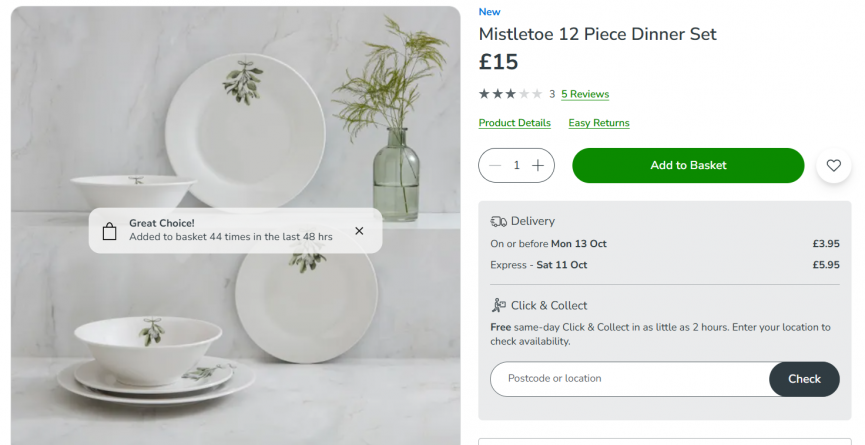Decrease quantity with the minus button

pos(495,166)
